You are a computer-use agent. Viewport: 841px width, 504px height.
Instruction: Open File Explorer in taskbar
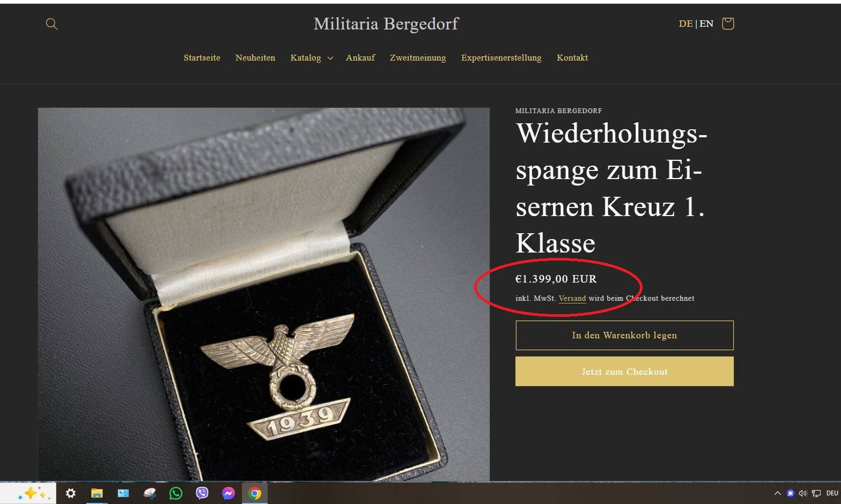pos(97,493)
